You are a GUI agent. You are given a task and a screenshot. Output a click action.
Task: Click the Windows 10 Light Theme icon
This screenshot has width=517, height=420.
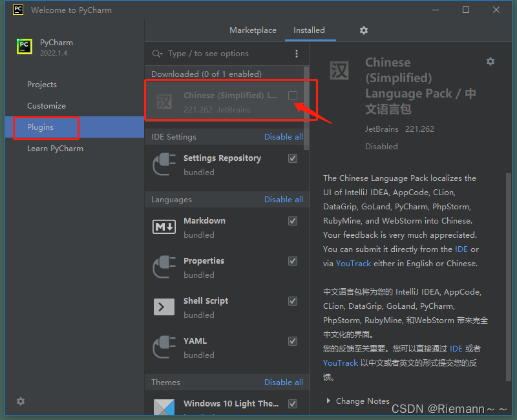coord(164,408)
